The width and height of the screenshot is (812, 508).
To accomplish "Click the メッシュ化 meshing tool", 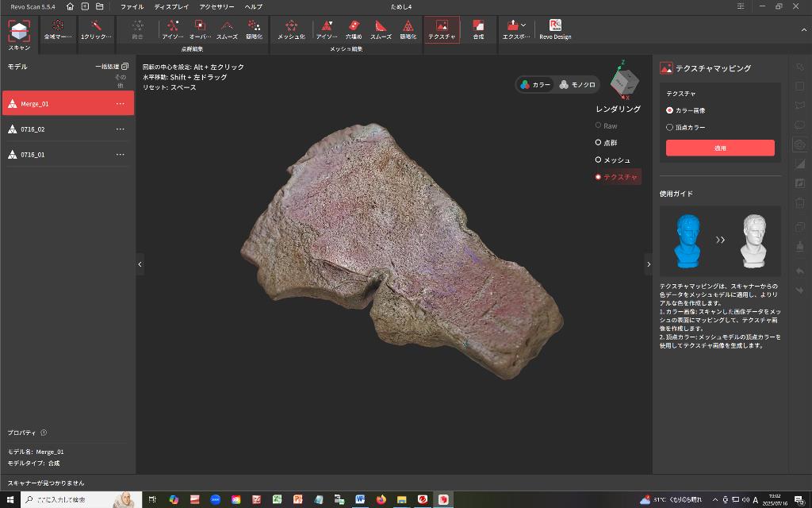I will (291, 30).
